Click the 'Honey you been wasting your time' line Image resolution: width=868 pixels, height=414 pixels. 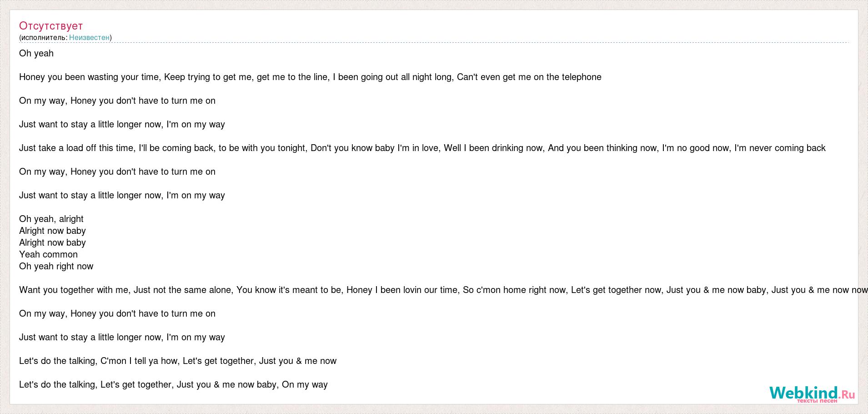[x=310, y=77]
